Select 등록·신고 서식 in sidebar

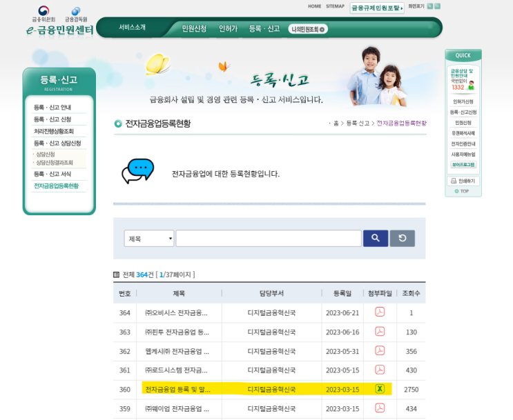[52, 174]
